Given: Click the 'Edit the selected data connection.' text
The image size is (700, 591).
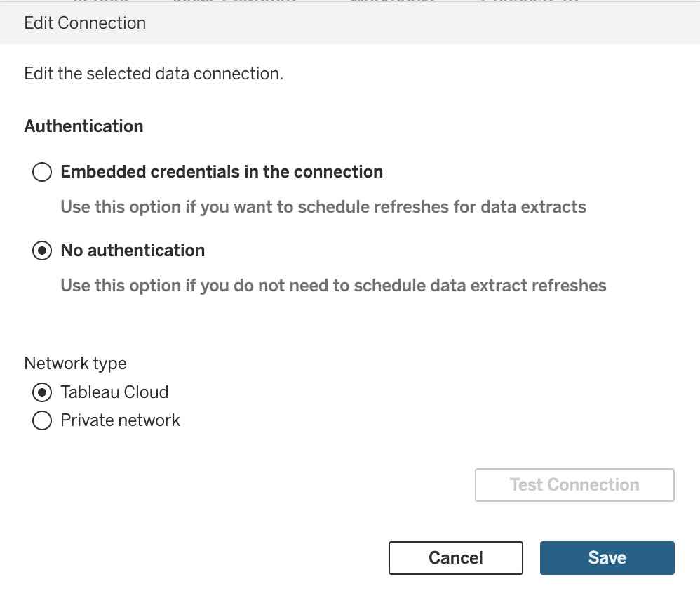Looking at the screenshot, I should pos(154,73).
